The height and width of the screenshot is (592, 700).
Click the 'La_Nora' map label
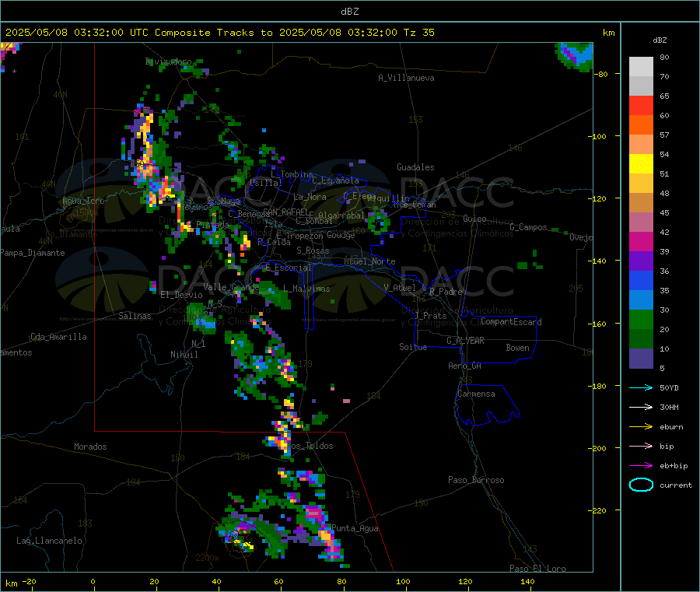310,197
